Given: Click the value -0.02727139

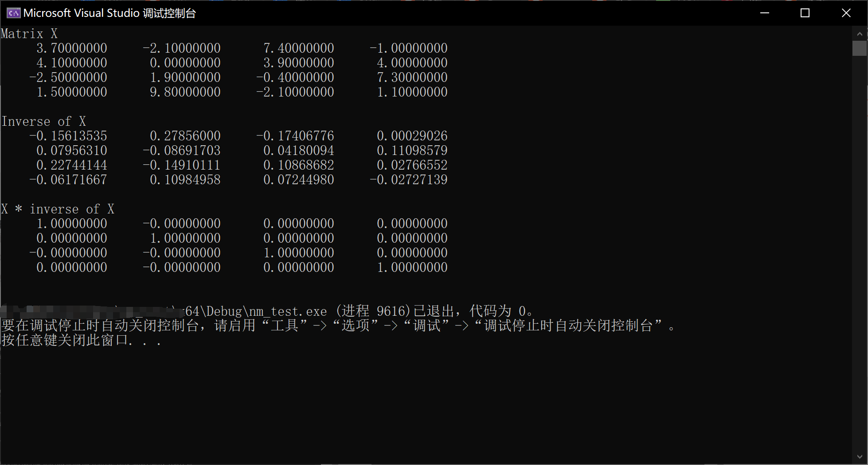Looking at the screenshot, I should (x=409, y=180).
